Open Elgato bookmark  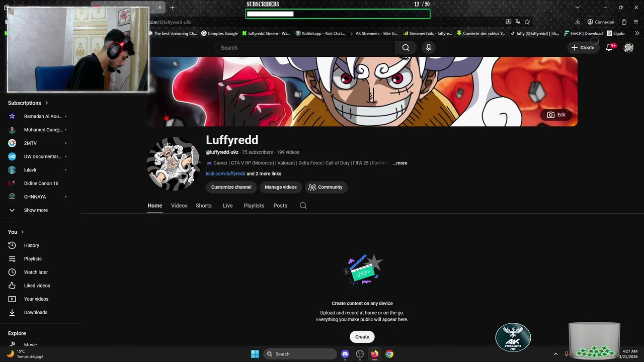point(616,34)
